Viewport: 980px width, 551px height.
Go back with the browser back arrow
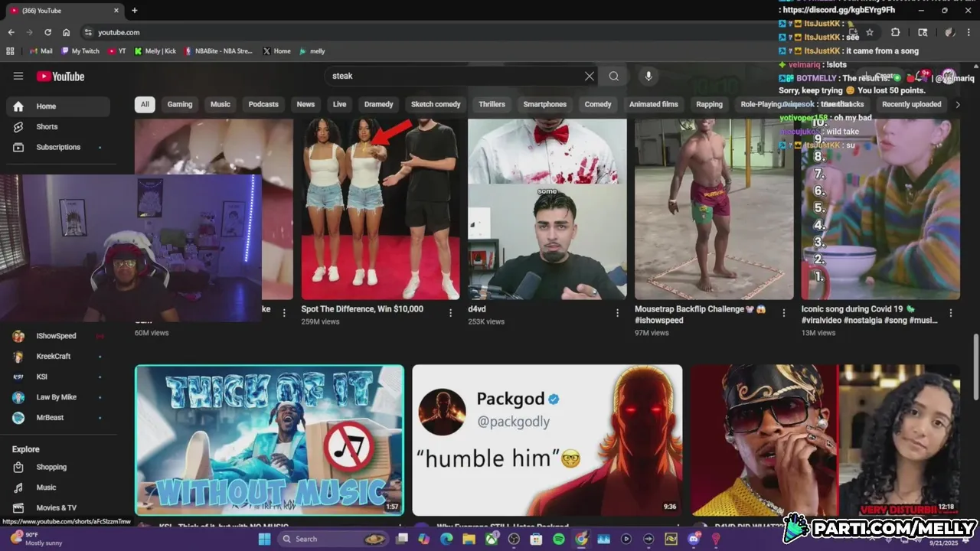(x=11, y=32)
